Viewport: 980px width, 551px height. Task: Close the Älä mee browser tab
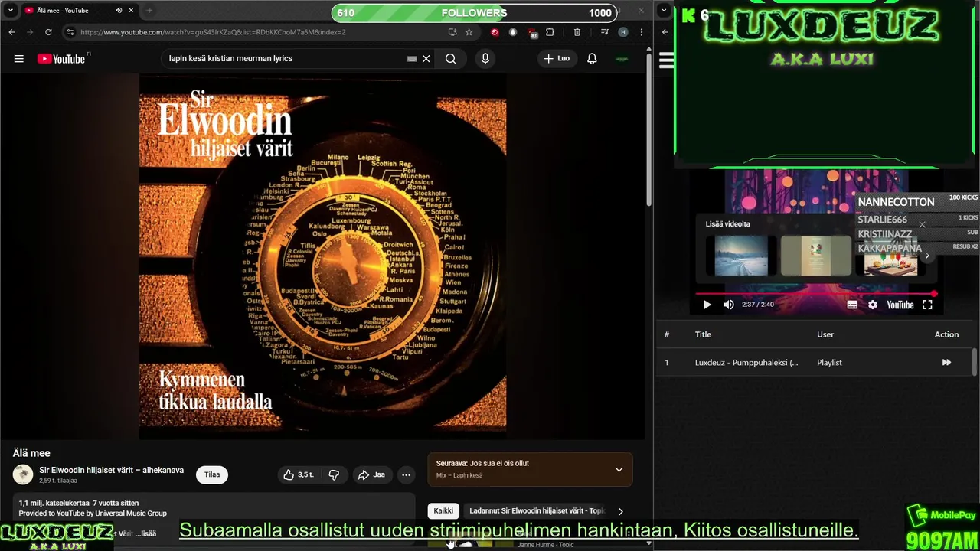(131, 11)
